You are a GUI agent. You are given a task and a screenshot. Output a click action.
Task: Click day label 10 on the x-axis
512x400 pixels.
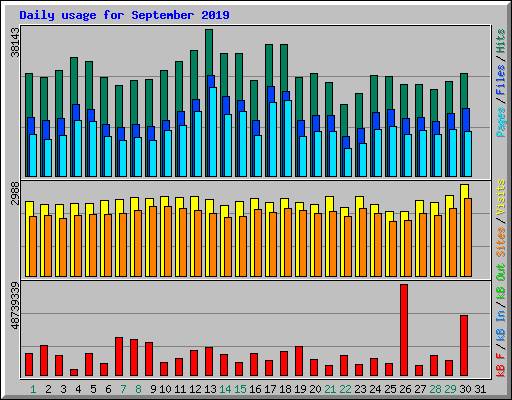click(x=165, y=389)
